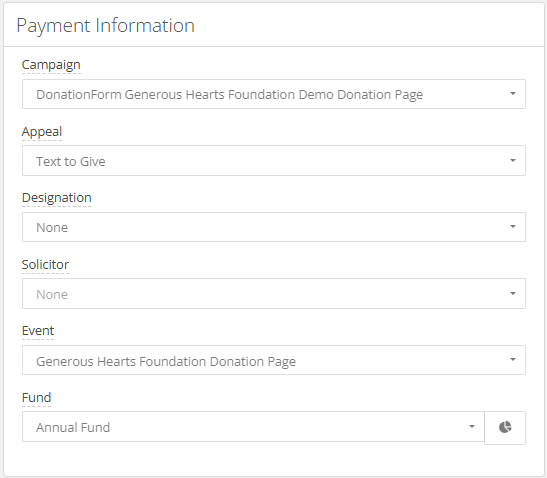Select the underlined Solicitor label
This screenshot has height=478, width=547.
[45, 264]
